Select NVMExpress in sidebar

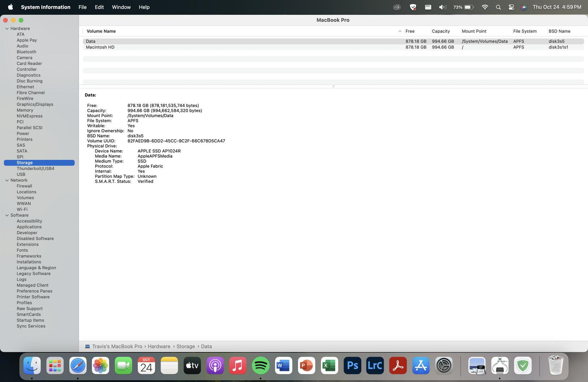(x=30, y=116)
